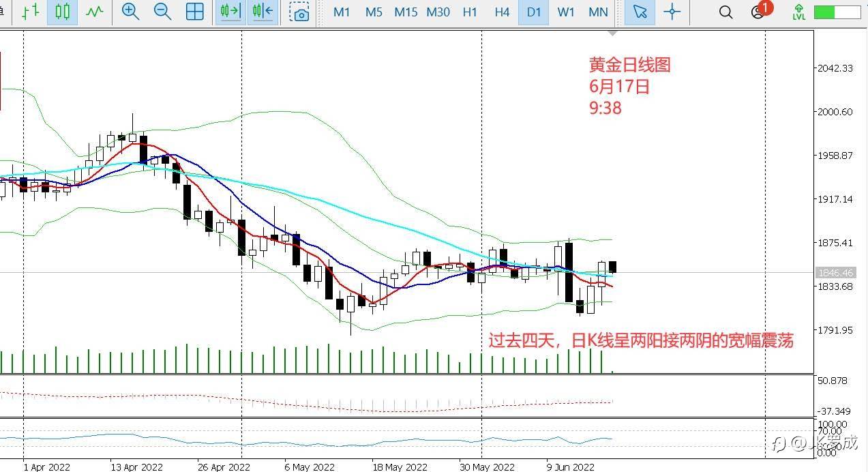This screenshot has height=472, width=868.
Task: Toggle chart shift from right border
Action: (263, 12)
